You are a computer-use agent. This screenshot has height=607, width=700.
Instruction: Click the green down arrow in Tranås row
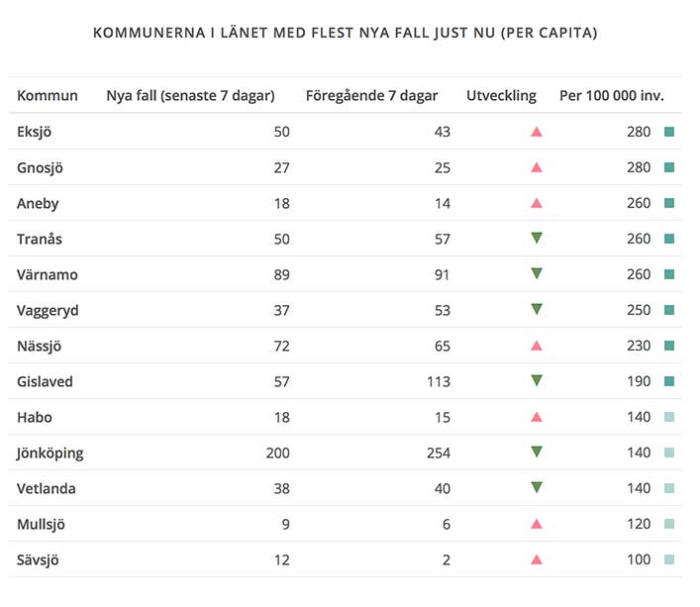(x=537, y=238)
